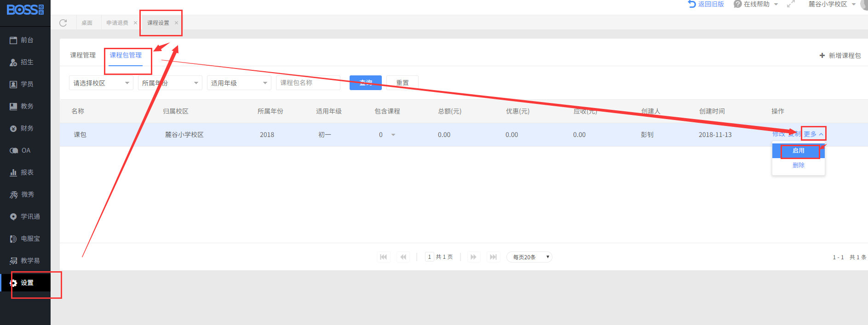
Task: Open the 电服宝 sidebar module
Action: 25,239
